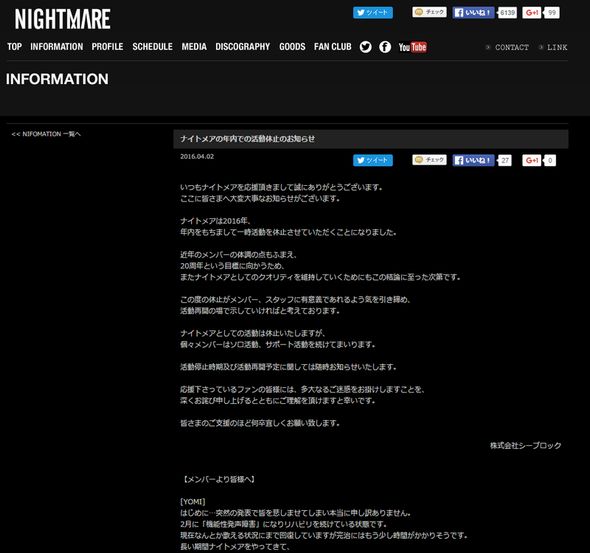This screenshot has width=590, height=553.
Task: Open SCHEDULE menu item
Action: (x=152, y=47)
